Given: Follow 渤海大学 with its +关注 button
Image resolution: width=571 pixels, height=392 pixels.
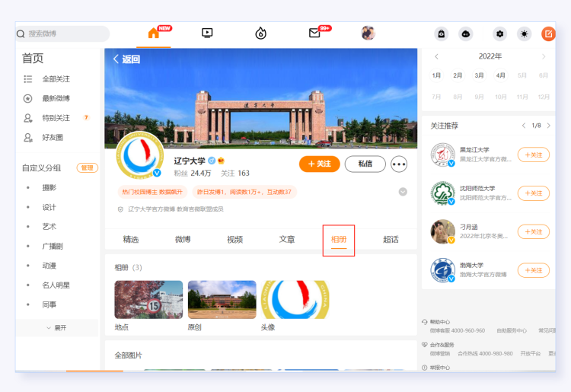Looking at the screenshot, I should pos(534,270).
